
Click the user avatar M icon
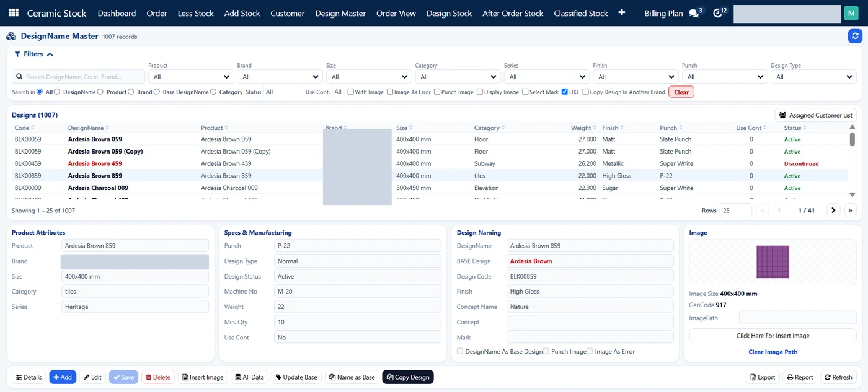(851, 13)
